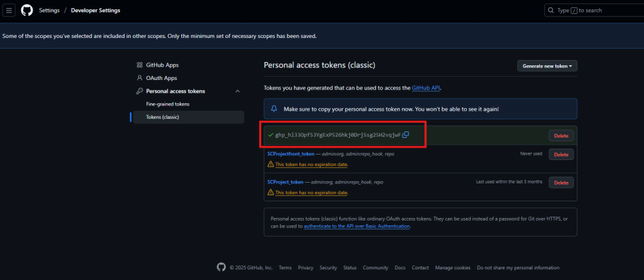Click the key icon beside Personal access tokens

click(x=139, y=91)
